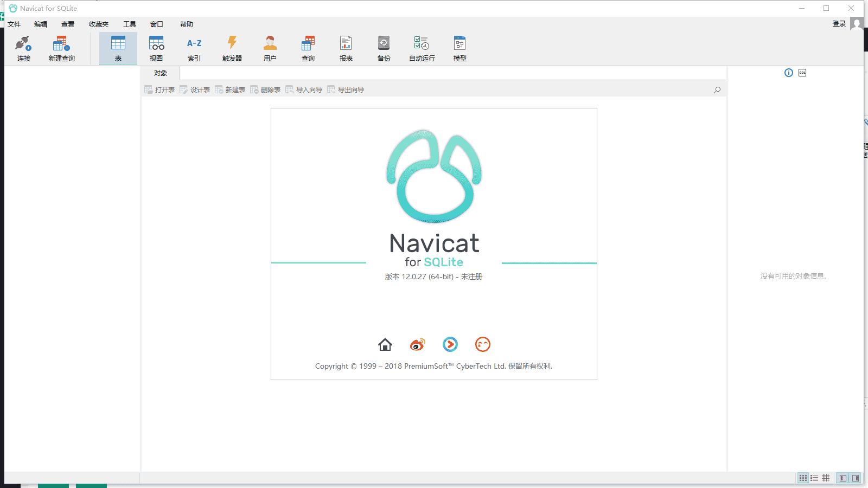Open the 文件 menu

coord(14,24)
